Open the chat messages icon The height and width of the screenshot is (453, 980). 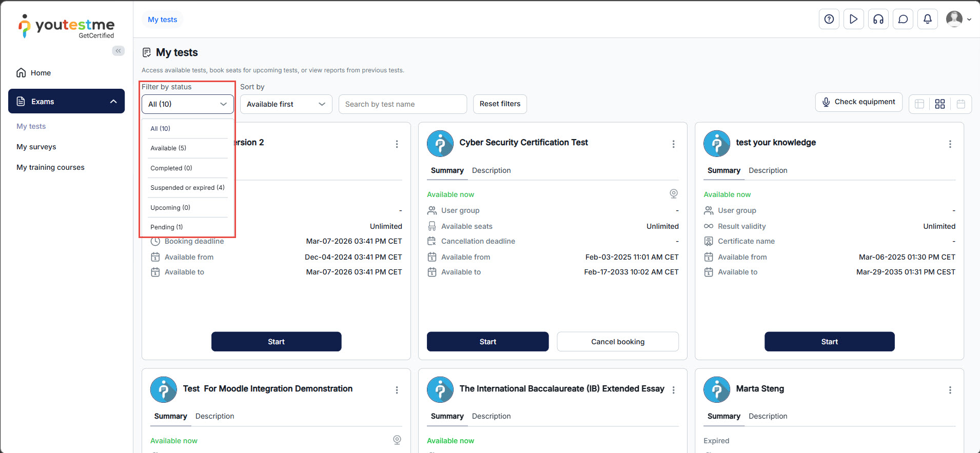click(903, 19)
